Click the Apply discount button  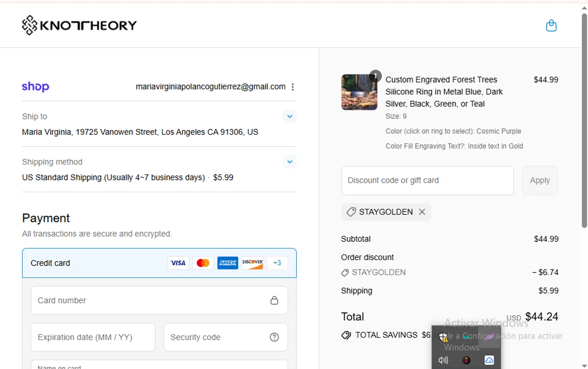(x=540, y=180)
